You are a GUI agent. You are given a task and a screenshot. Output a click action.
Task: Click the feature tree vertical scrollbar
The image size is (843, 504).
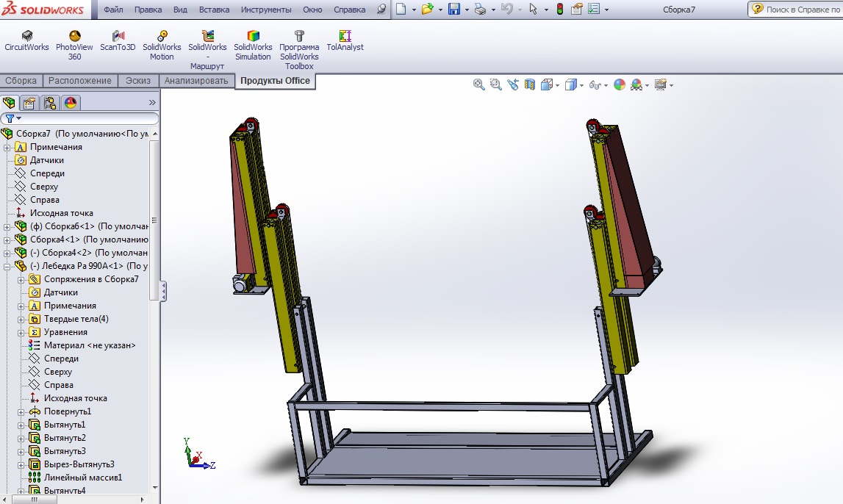(155, 220)
